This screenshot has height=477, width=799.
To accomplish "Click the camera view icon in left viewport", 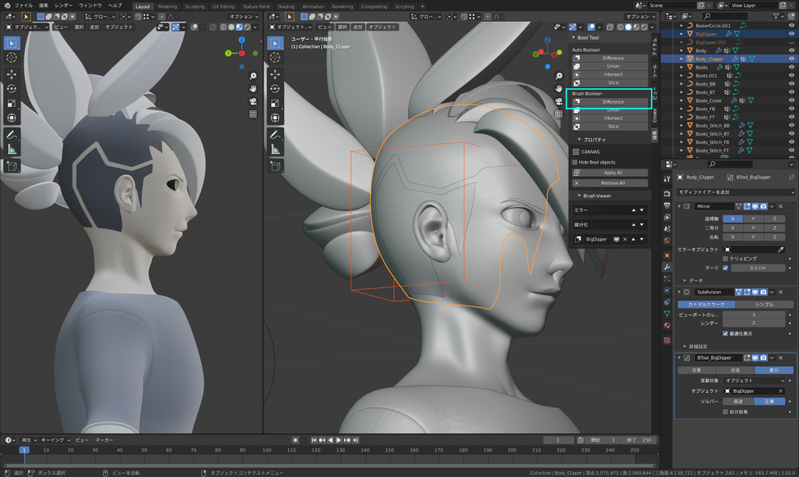I will (253, 102).
